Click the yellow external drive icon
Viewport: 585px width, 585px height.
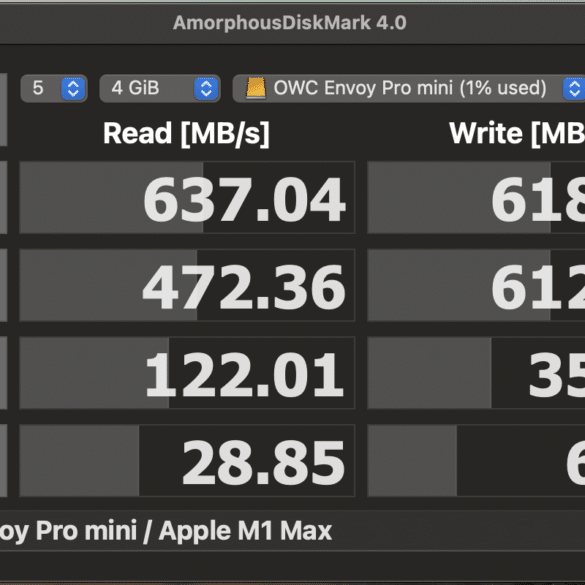256,88
